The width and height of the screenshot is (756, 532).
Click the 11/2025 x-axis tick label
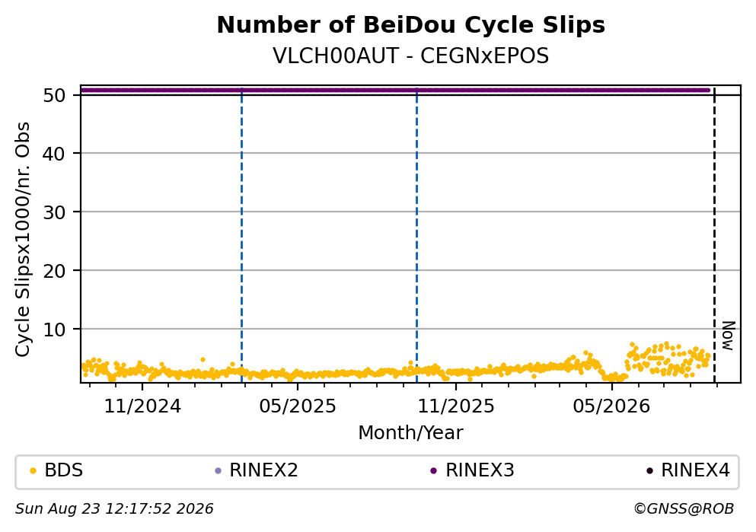(456, 406)
